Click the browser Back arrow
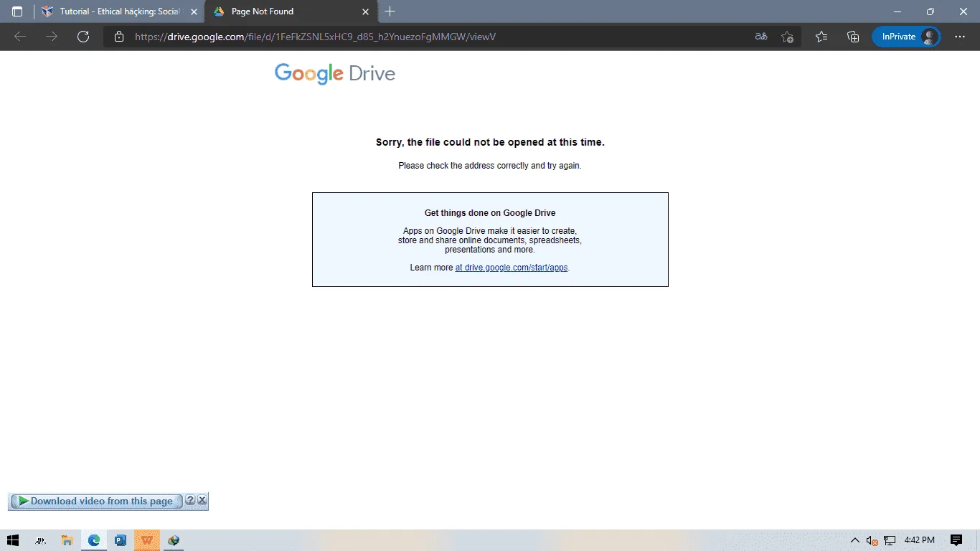 pos(20,37)
